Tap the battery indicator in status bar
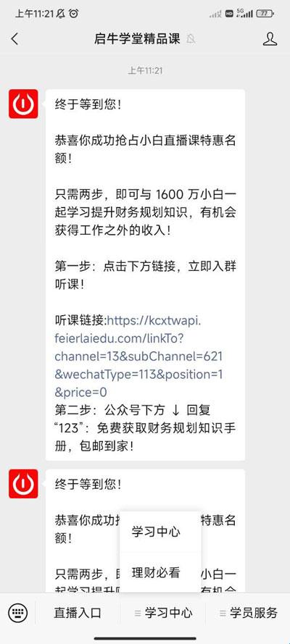Image resolution: width=290 pixels, height=644 pixels. 265,14
